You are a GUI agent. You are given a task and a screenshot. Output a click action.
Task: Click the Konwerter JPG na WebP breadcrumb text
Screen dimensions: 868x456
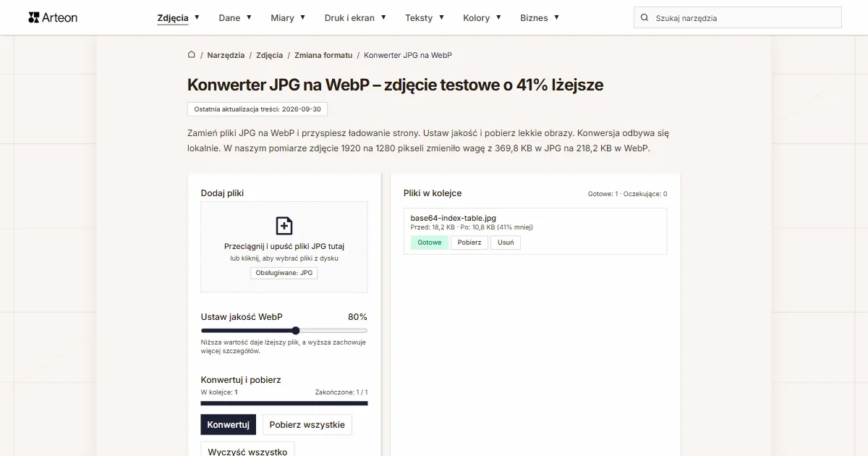tap(408, 55)
